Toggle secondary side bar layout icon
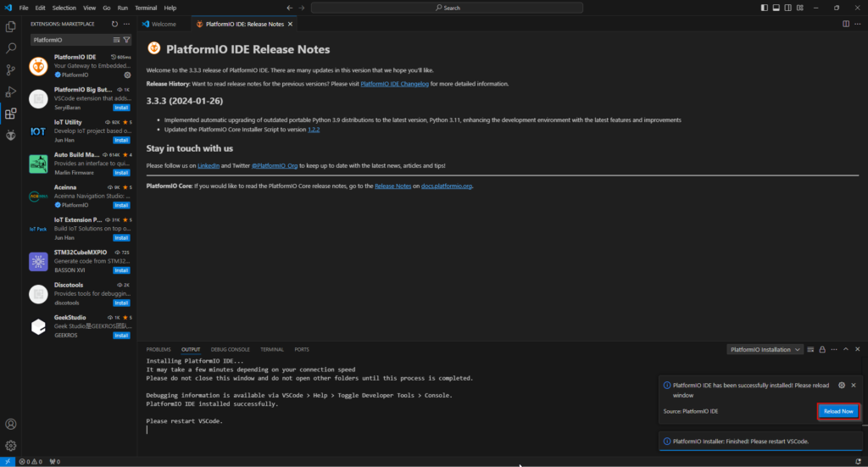Image resolution: width=868 pixels, height=467 pixels. (x=787, y=8)
